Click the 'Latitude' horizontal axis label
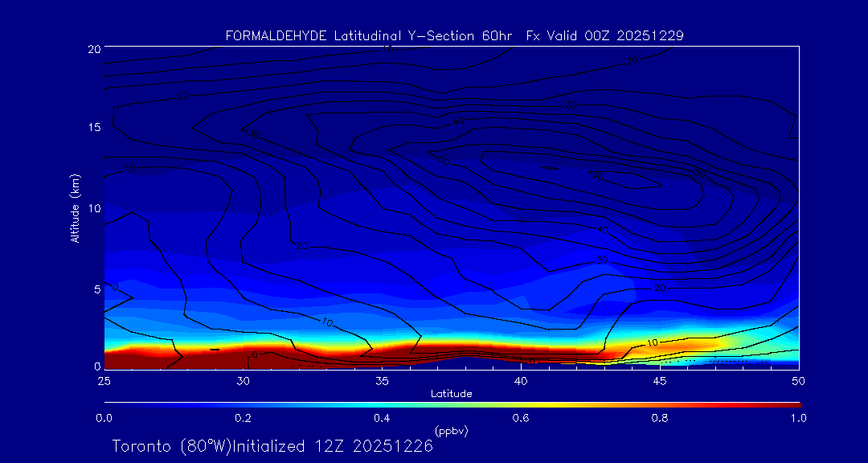Image resolution: width=868 pixels, height=463 pixels. [x=451, y=394]
